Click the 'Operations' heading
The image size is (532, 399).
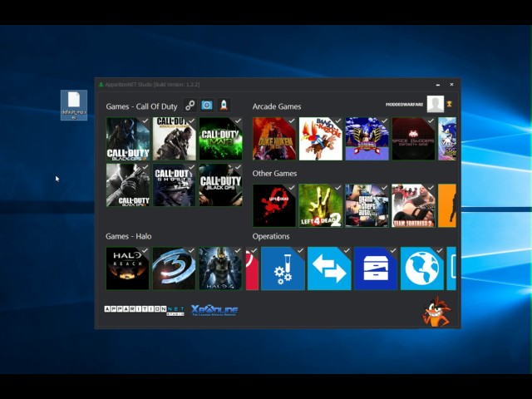pyautogui.click(x=271, y=236)
